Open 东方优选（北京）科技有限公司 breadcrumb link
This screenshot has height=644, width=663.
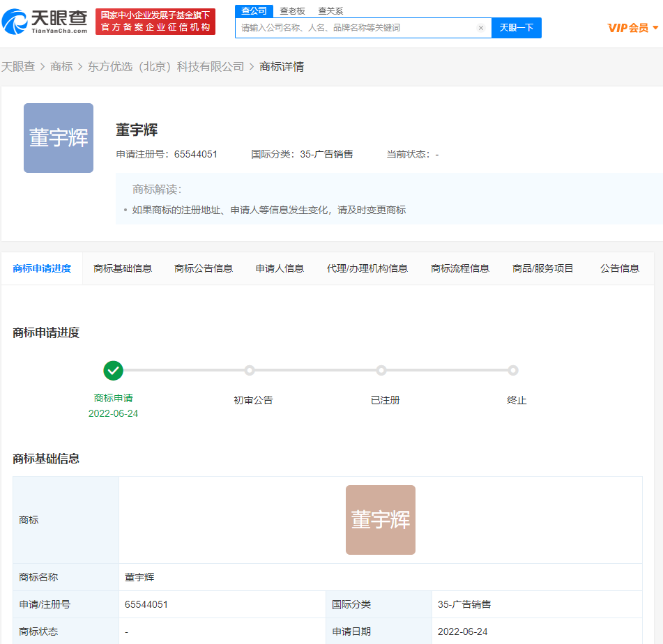pyautogui.click(x=166, y=67)
